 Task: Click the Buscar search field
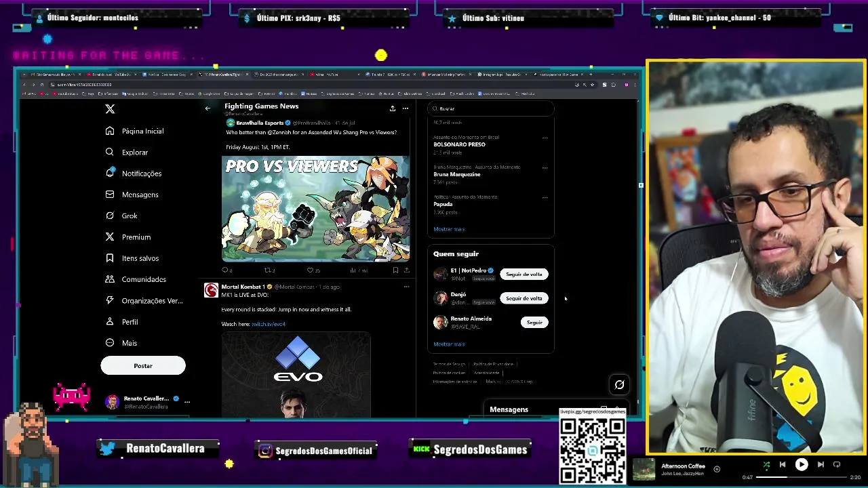tap(491, 108)
